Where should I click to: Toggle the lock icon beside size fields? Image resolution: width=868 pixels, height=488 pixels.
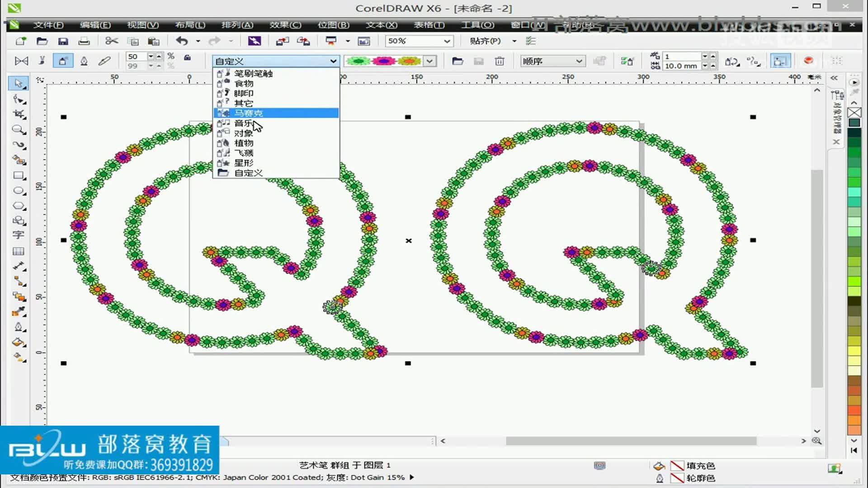tap(187, 57)
